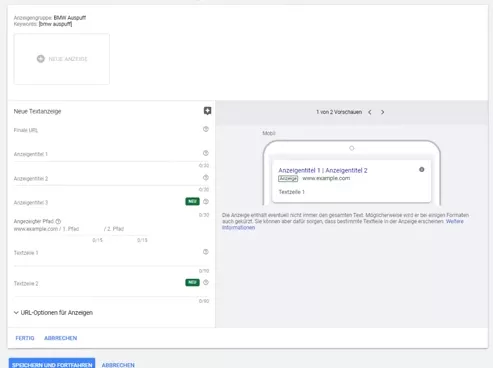The width and height of the screenshot is (493, 368).
Task: Click SPEICHERN UND FORTFAHREN button
Action: point(52,364)
